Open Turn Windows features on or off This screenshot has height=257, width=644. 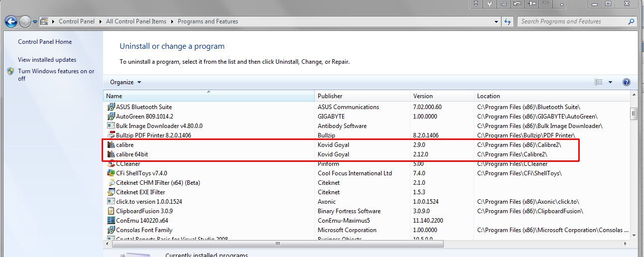click(x=56, y=75)
